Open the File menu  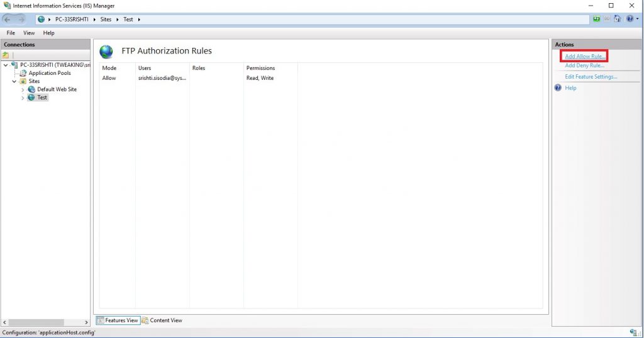point(11,33)
